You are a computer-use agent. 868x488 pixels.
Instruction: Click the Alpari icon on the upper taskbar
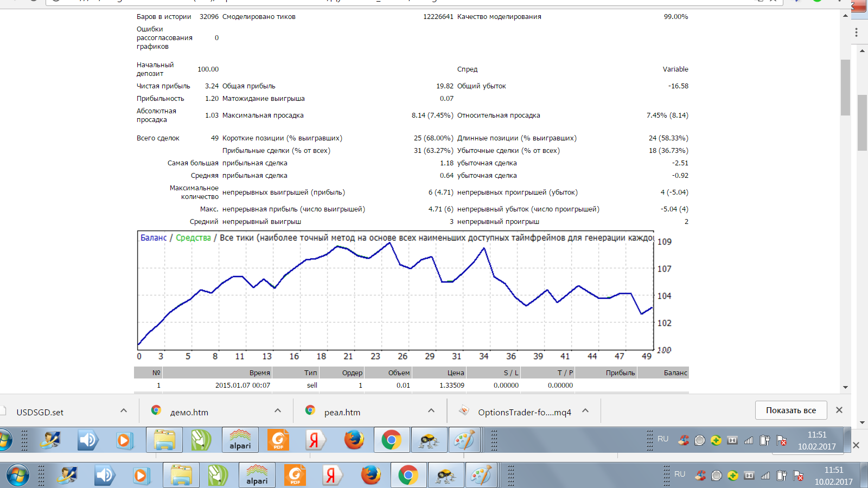pyautogui.click(x=240, y=440)
